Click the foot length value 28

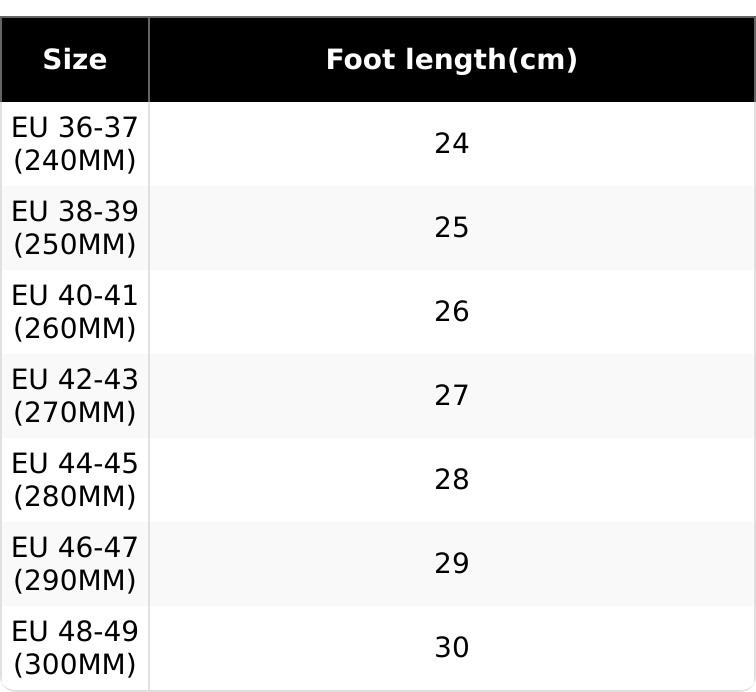click(x=452, y=480)
